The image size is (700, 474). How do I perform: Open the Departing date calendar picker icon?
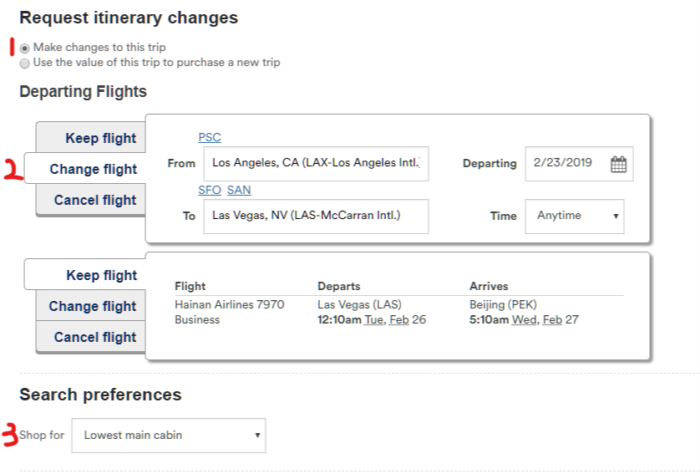coord(618,165)
